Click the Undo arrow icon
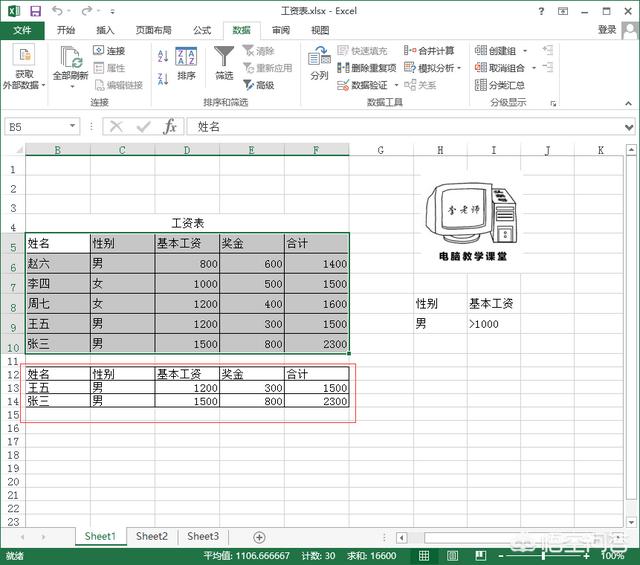 pos(57,11)
